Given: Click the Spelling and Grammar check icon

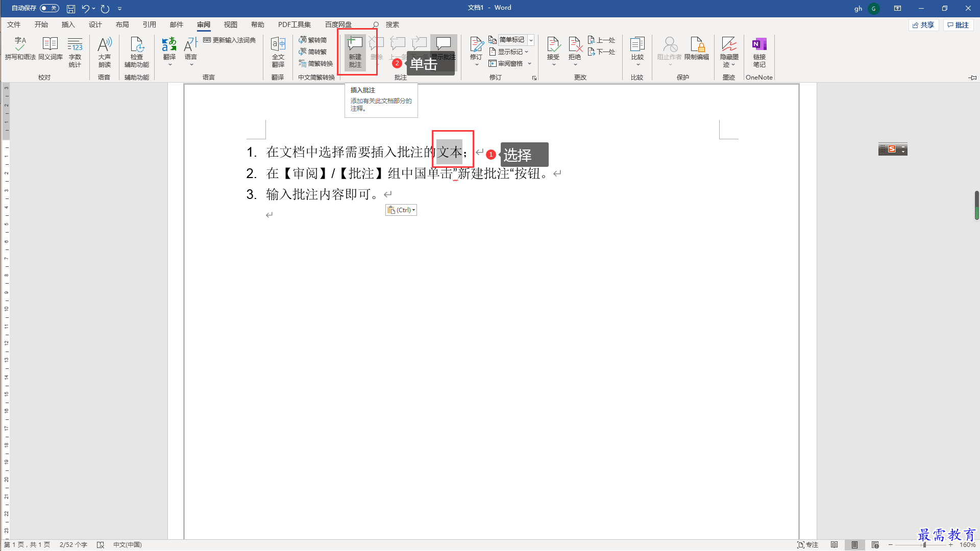Looking at the screenshot, I should (x=20, y=49).
